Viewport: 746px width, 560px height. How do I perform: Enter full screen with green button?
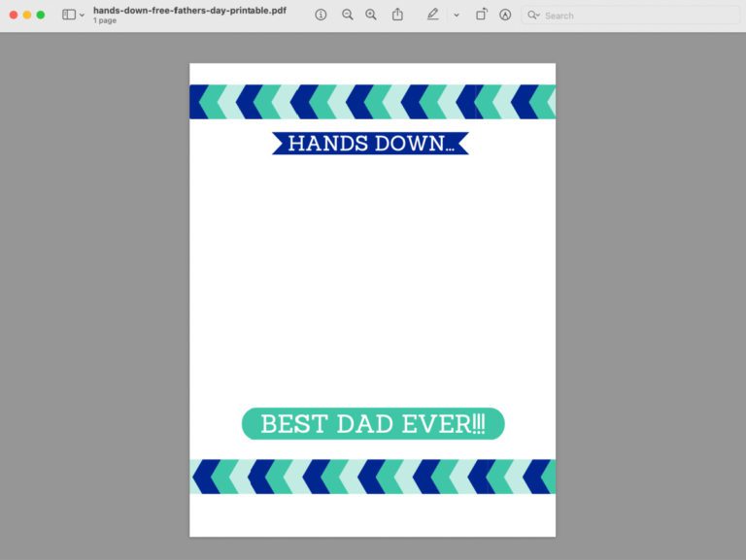click(41, 16)
